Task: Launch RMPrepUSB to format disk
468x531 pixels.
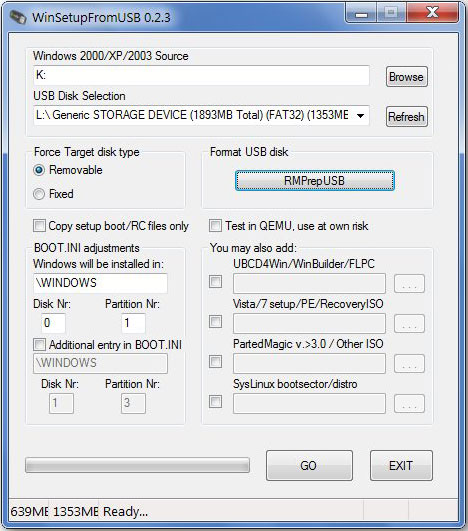Action: (315, 180)
